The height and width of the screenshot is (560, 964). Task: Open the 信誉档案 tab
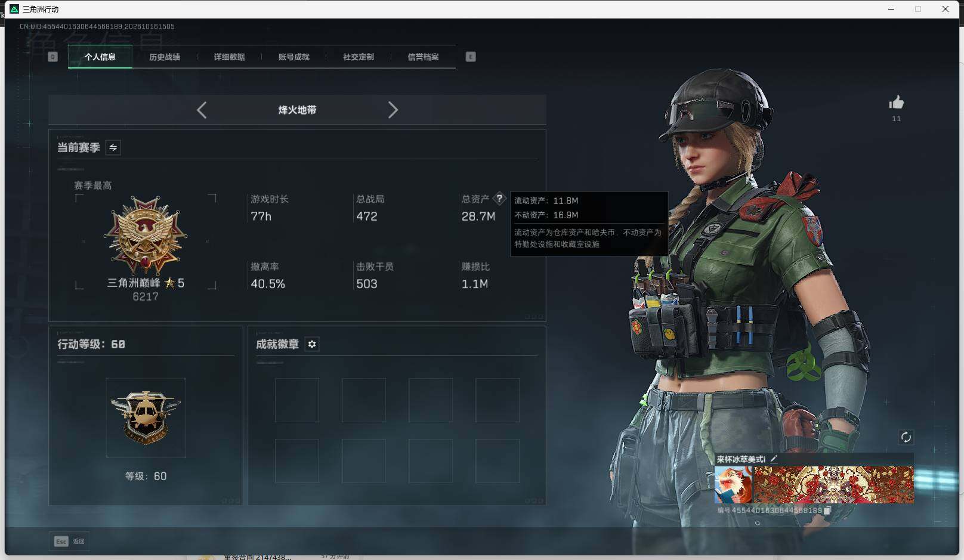[x=423, y=57]
